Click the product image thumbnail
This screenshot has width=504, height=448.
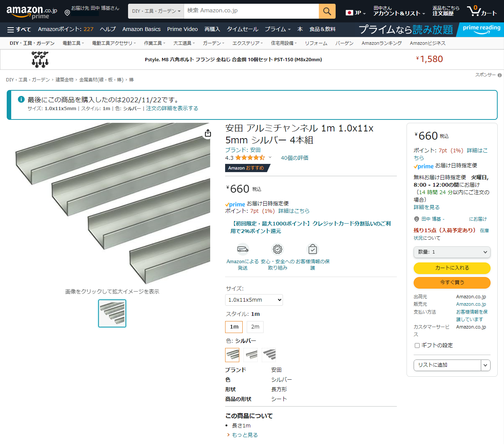click(112, 313)
